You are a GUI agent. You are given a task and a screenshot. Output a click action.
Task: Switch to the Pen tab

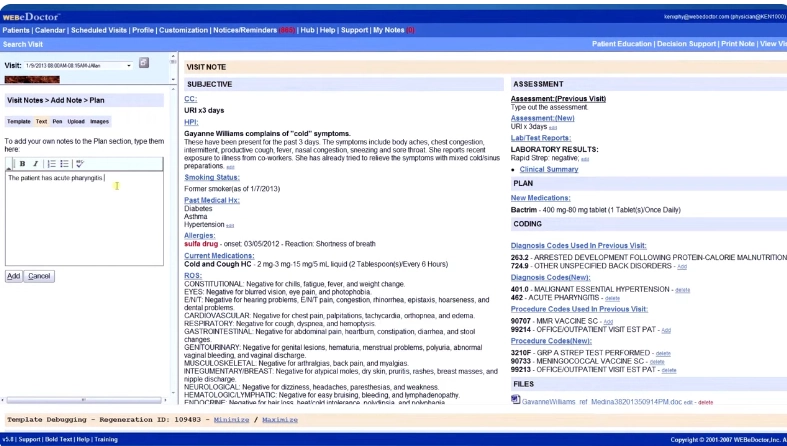point(57,121)
